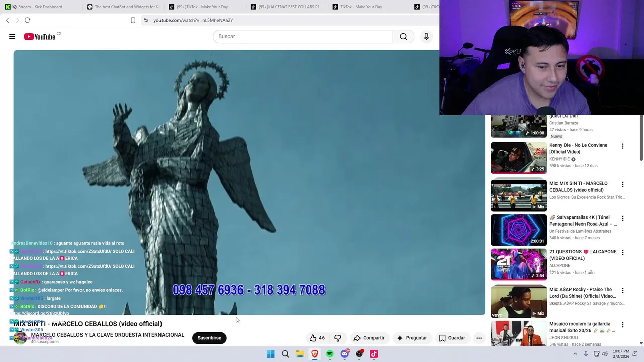Open '21 QUESTIONS' video title
The image size is (644, 362).
click(583, 255)
